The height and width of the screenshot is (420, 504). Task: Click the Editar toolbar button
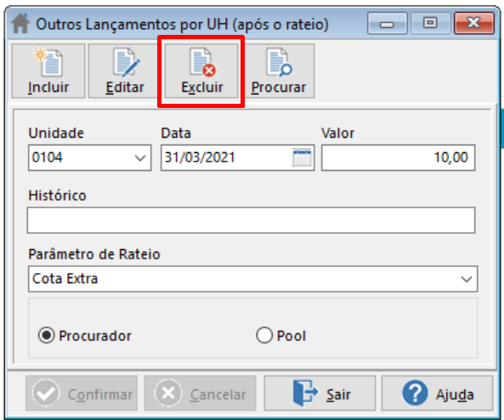click(125, 71)
